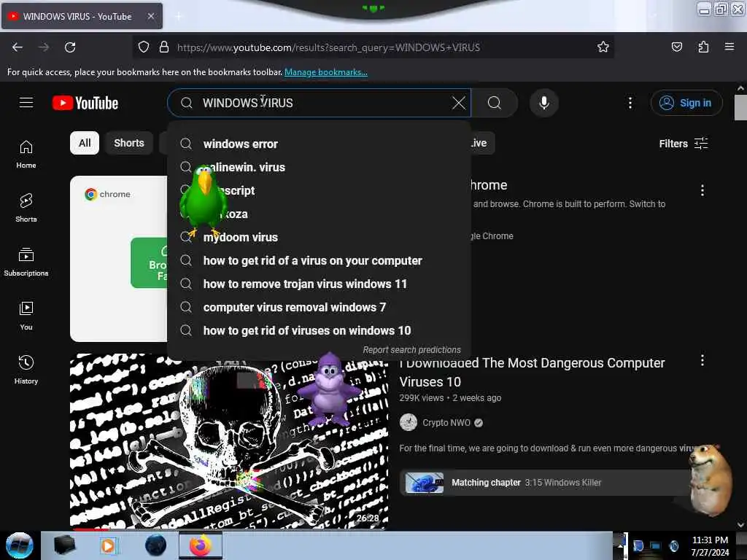Open the Windows Start orb
Viewport: 747px width, 560px height.
click(20, 545)
